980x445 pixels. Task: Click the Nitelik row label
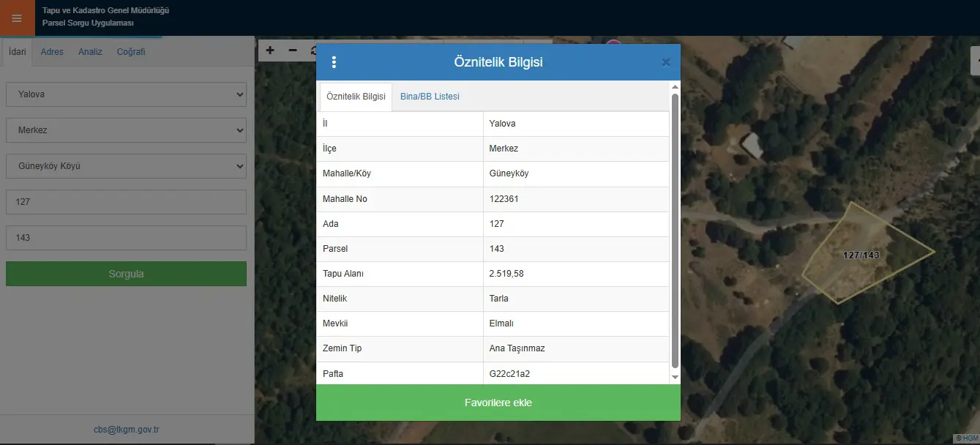[x=334, y=299]
